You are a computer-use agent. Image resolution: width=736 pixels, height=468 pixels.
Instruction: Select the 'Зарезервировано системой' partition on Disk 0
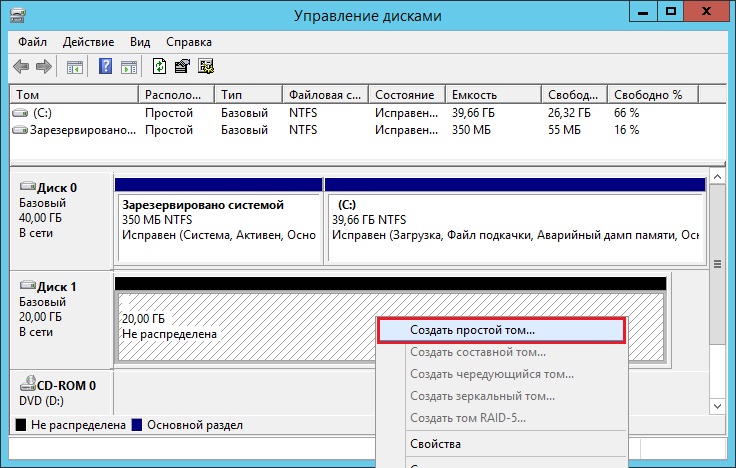tap(218, 220)
